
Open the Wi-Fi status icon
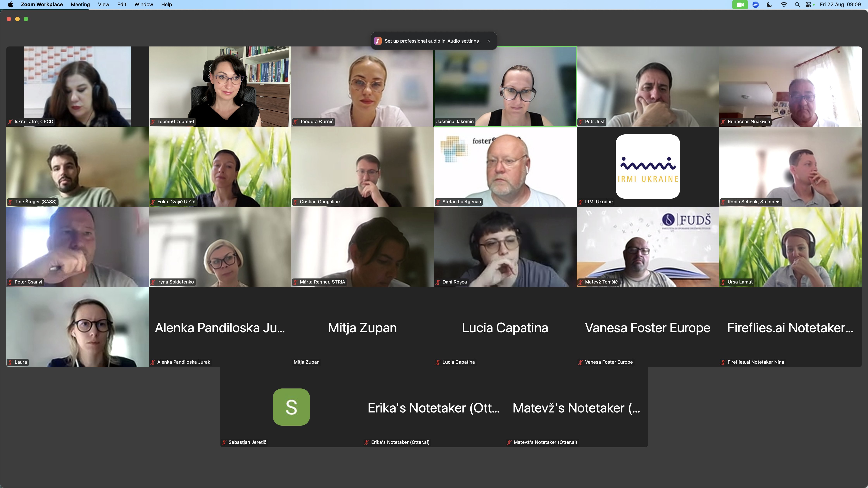[784, 5]
